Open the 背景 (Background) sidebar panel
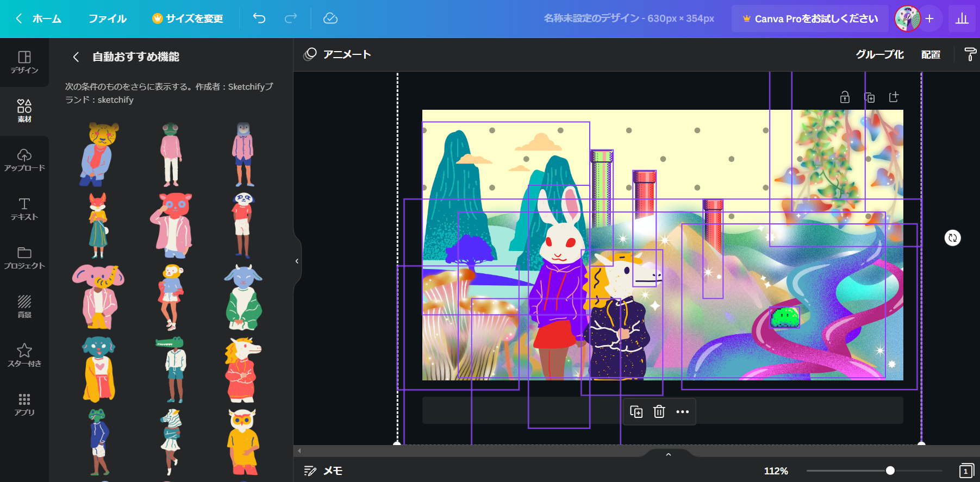The image size is (980, 482). tap(24, 307)
